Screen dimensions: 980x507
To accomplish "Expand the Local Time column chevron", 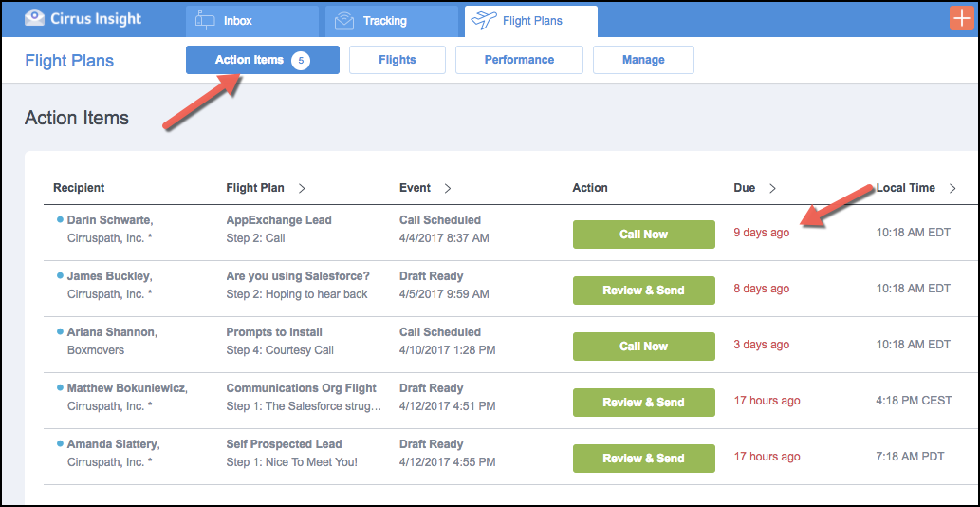I will (952, 188).
